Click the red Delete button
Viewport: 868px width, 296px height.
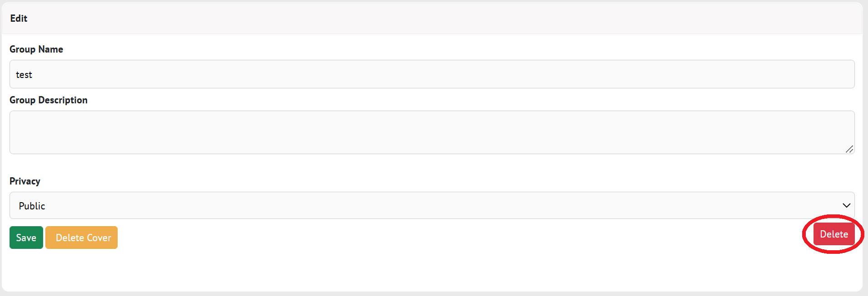click(834, 234)
